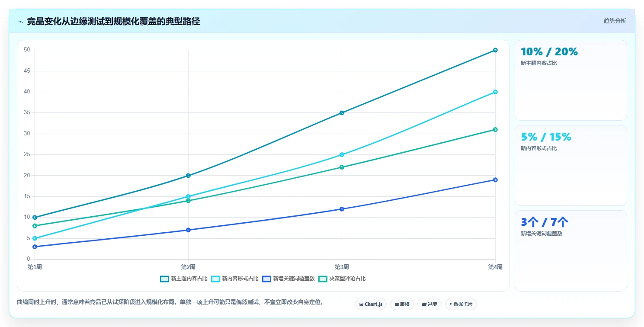Click the 新增关键词覆盖数 caption in third stat card

541,234
